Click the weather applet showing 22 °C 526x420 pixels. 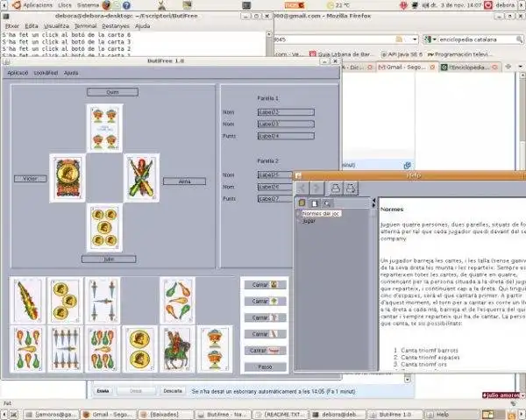pyautogui.click(x=338, y=5)
